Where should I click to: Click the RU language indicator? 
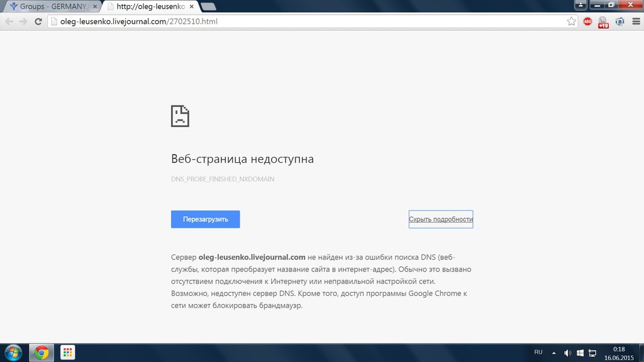[x=538, y=352]
